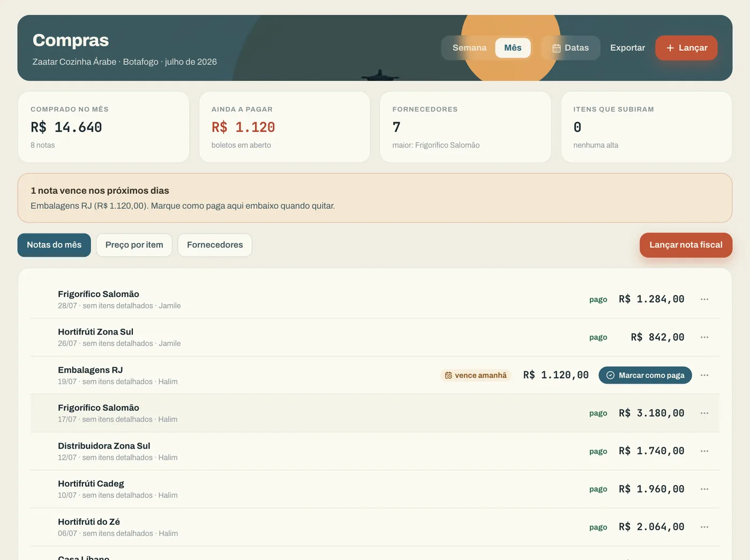750x560 pixels.
Task: Click the Hortifrúti Cadeg supplier name
Action: pos(91,484)
